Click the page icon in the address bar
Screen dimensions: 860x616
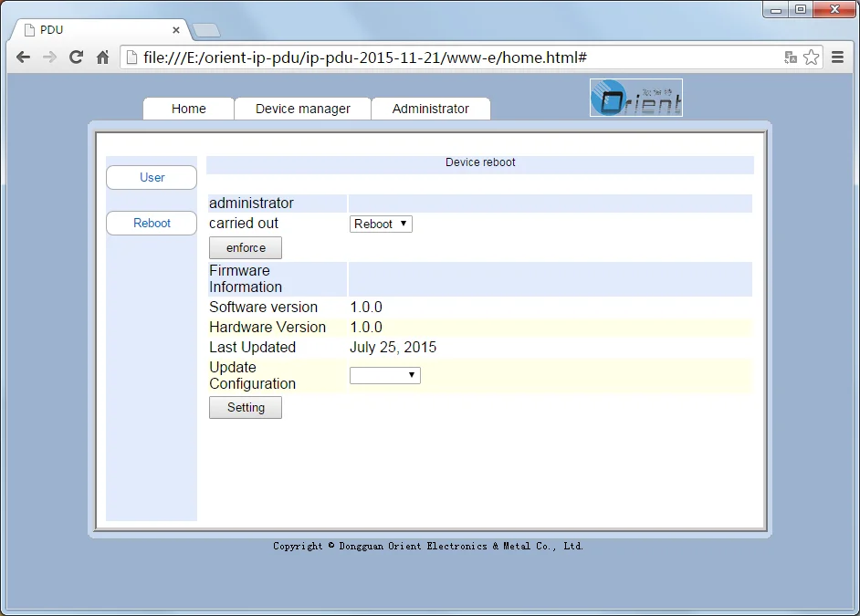[x=131, y=57]
